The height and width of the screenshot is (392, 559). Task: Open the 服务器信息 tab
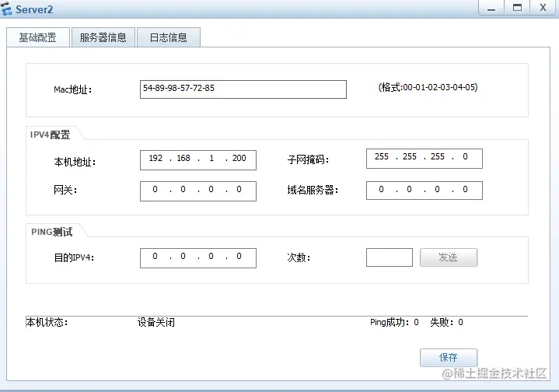pos(103,37)
